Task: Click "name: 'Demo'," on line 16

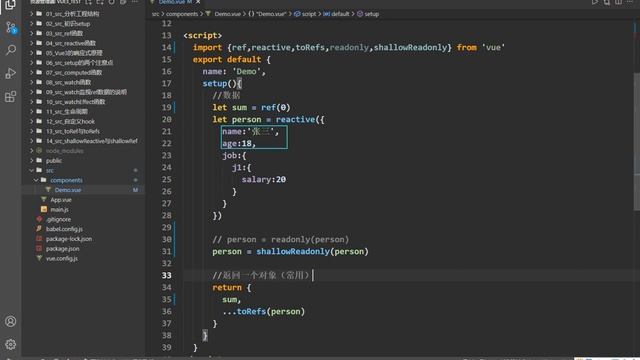Action: click(x=234, y=71)
